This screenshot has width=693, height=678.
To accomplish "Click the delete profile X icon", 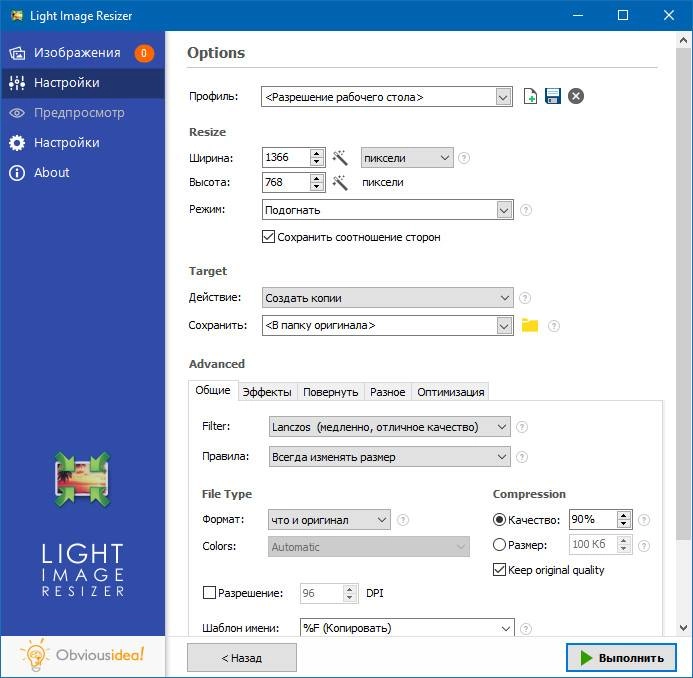I will (x=576, y=96).
